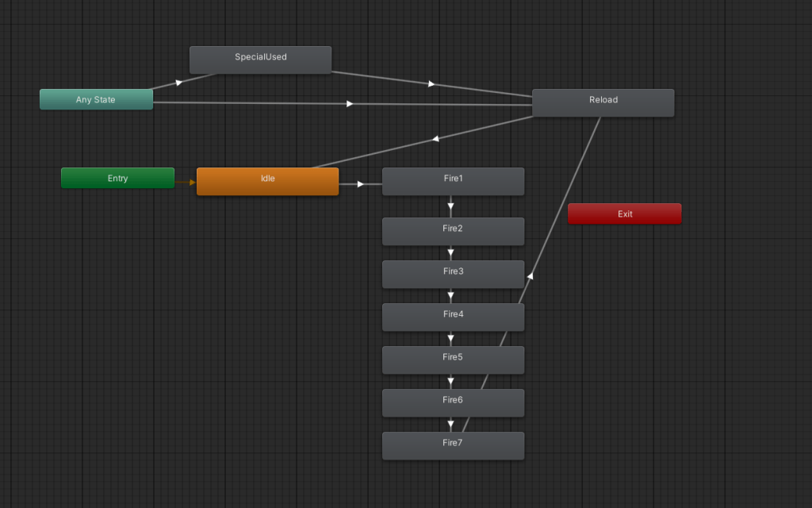Select the SpecialUsed state node
Screen dimensions: 812x508
point(260,60)
